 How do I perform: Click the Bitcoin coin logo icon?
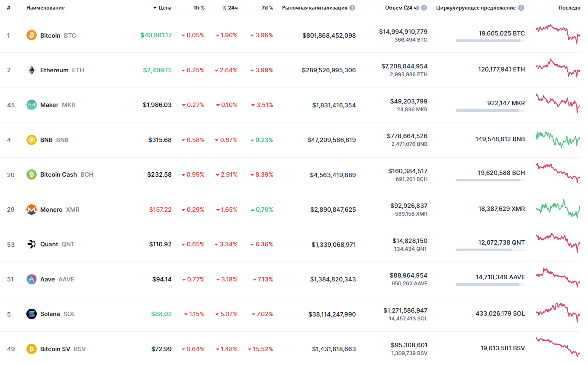pos(32,36)
